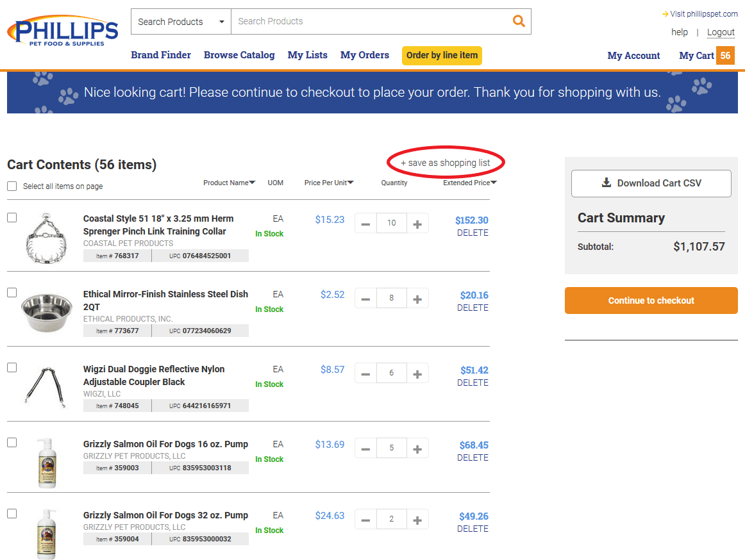The height and width of the screenshot is (560, 745).
Task: Delete Grizzly Salmon Oil 32 oz. from cart
Action: click(473, 529)
